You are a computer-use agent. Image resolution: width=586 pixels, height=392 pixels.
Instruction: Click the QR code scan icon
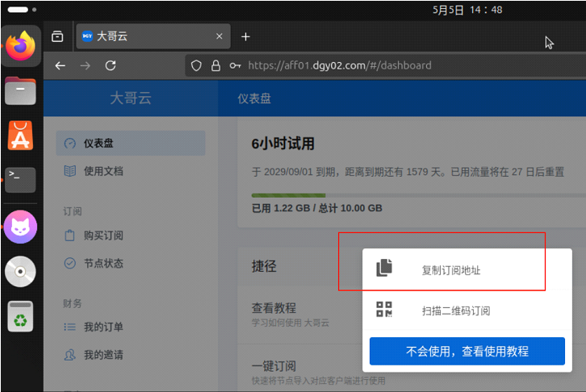(x=384, y=310)
